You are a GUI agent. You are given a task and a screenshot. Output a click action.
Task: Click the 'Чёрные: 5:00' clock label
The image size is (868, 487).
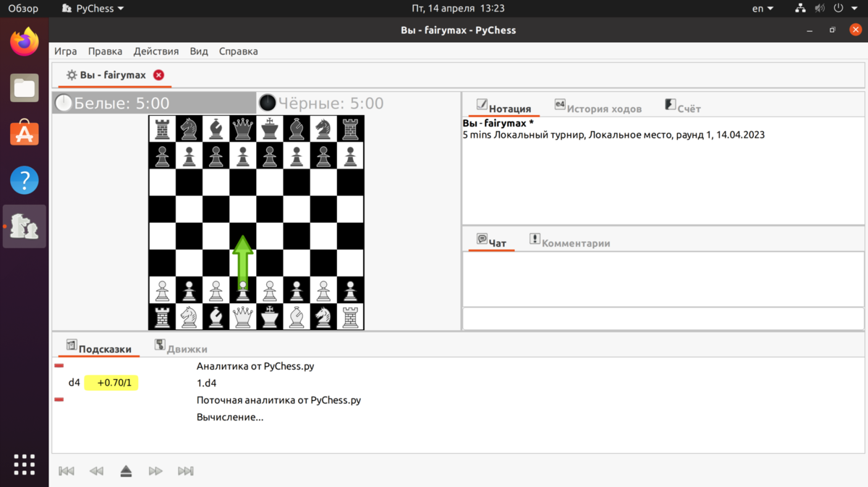click(331, 103)
